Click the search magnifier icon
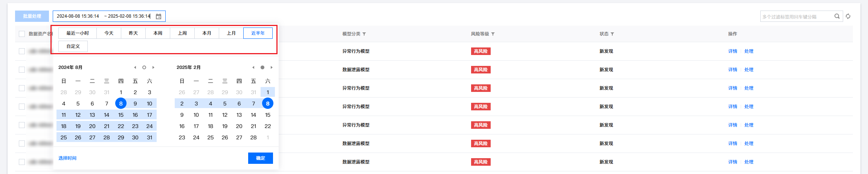Screen dimensions: 868x174 pos(837,16)
